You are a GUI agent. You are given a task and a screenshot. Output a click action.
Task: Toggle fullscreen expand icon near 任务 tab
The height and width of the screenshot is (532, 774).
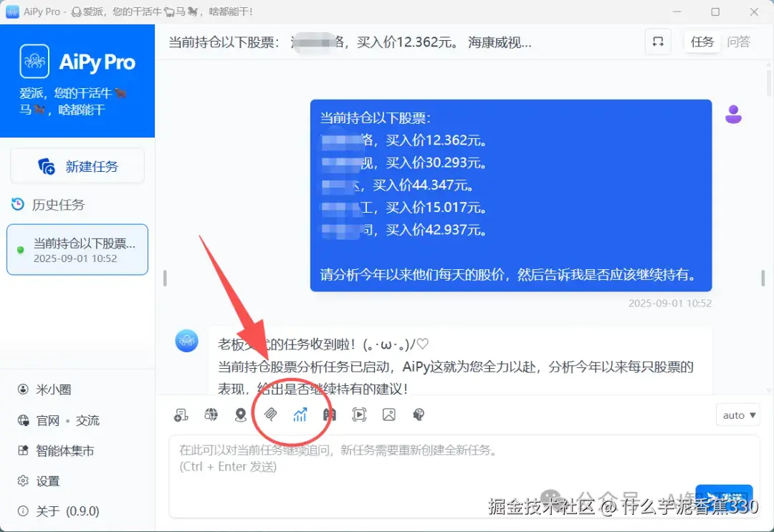[x=657, y=42]
